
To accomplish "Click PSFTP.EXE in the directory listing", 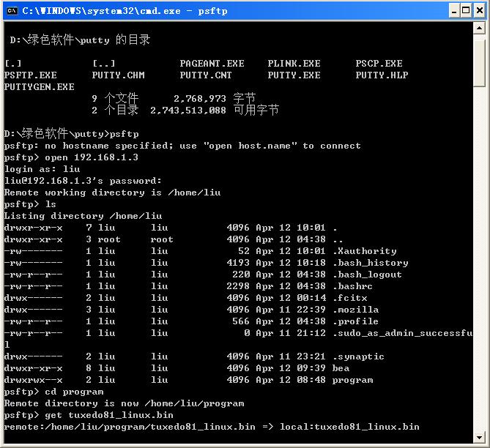I will (30, 75).
